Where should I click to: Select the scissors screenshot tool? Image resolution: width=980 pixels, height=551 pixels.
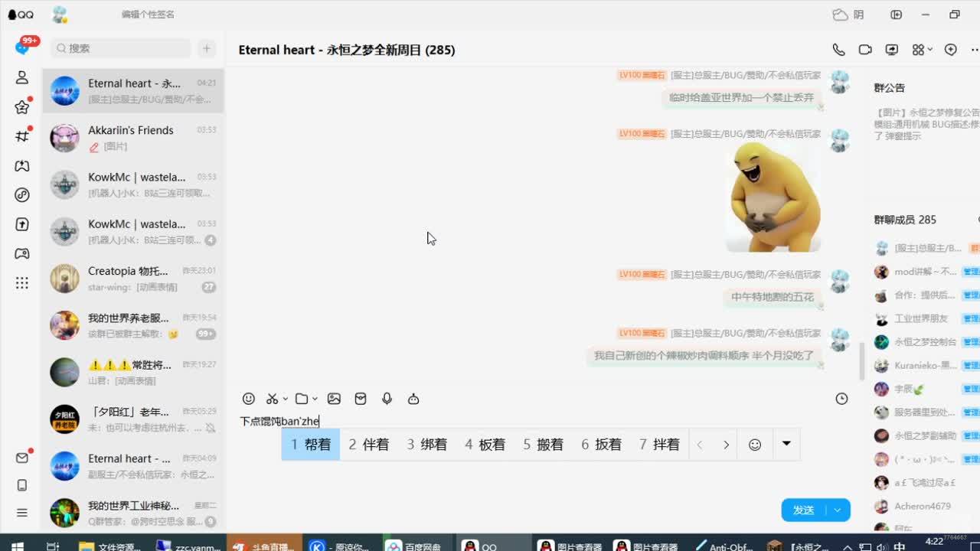click(272, 399)
